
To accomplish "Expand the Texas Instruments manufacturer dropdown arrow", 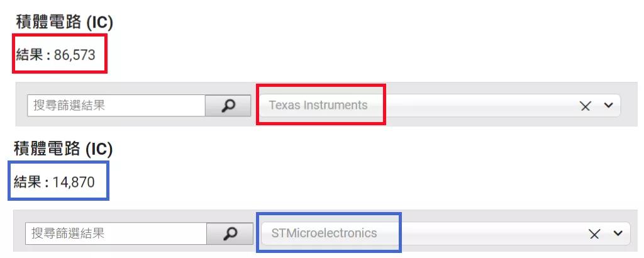I will coord(609,106).
